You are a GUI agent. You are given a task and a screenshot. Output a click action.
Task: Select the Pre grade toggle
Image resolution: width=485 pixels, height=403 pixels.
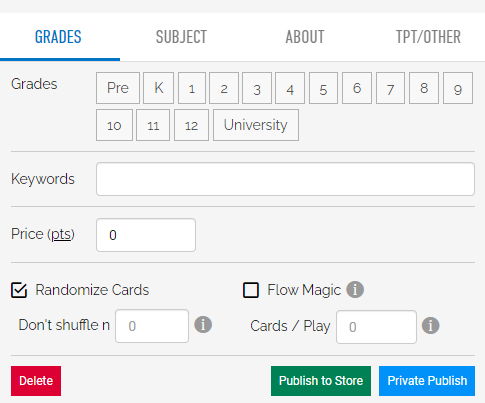pyautogui.click(x=118, y=88)
